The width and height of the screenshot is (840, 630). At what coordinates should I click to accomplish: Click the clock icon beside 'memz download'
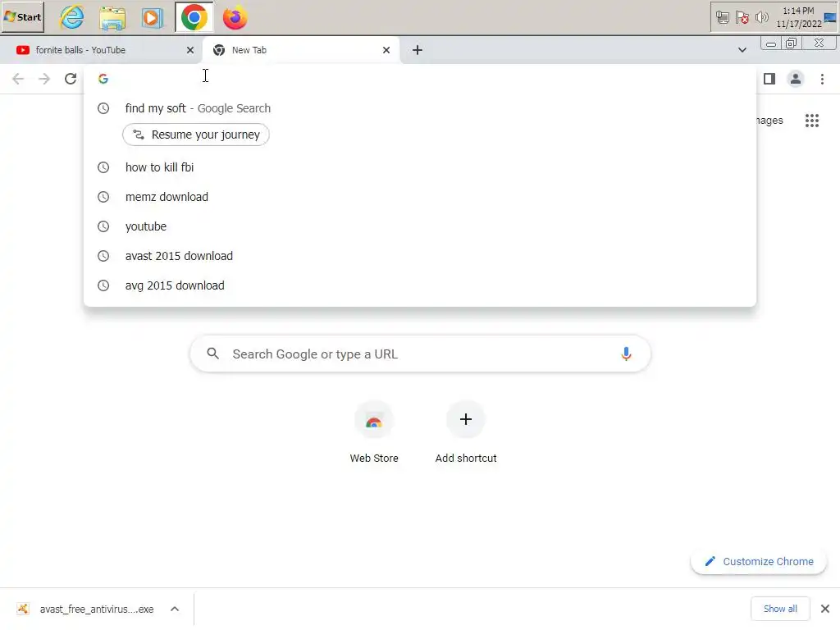point(103,197)
